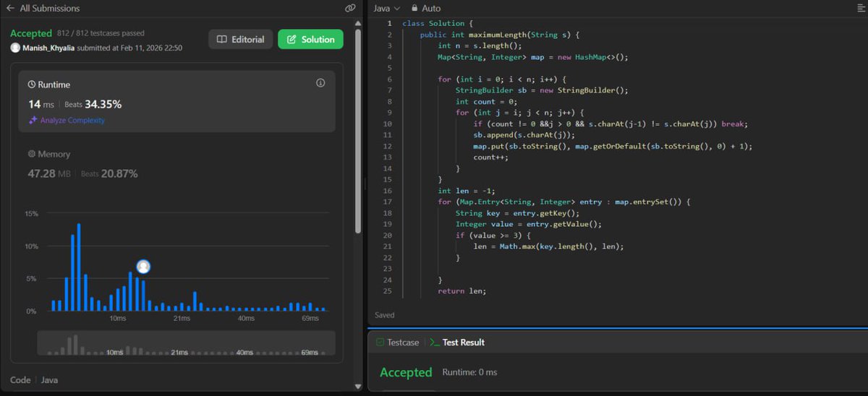Click the '10ms' chart axis label

[x=117, y=319]
